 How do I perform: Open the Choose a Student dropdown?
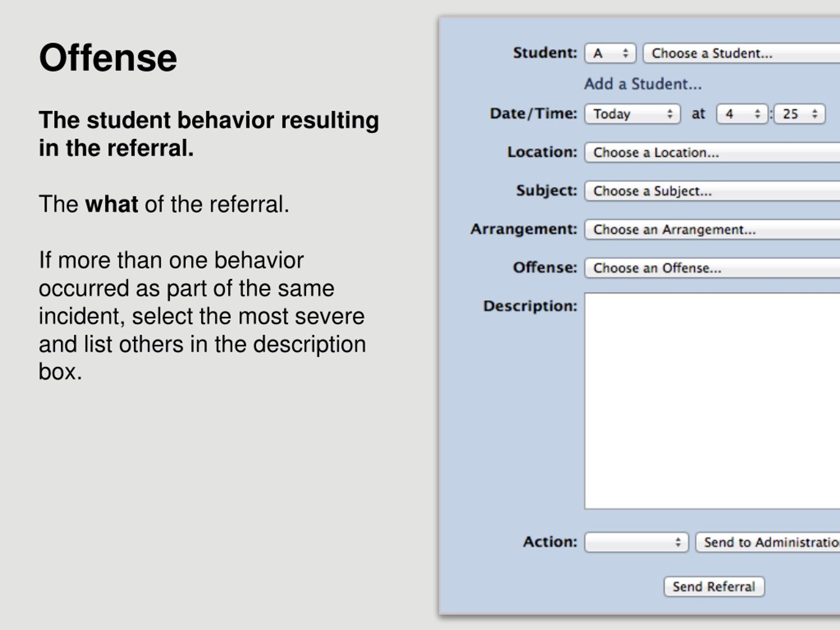click(741, 53)
